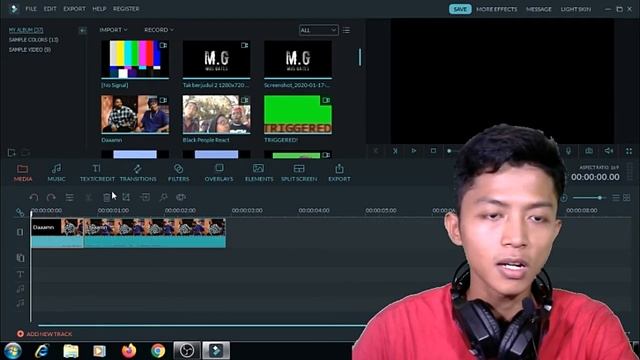Redo the last timeline action
Viewport: 640px width, 360px height.
pyautogui.click(x=51, y=198)
